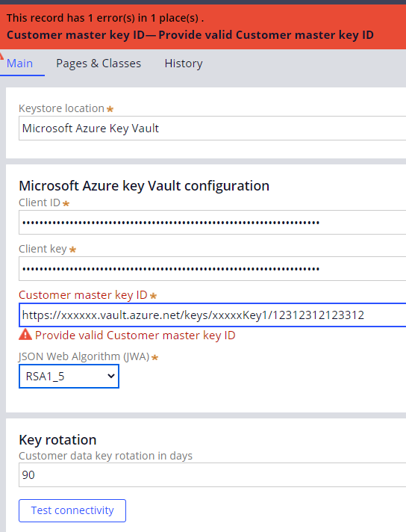Click the Microsoft Azure key Vault configuration heading
Image resolution: width=406 pixels, height=532 pixels.
144,186
